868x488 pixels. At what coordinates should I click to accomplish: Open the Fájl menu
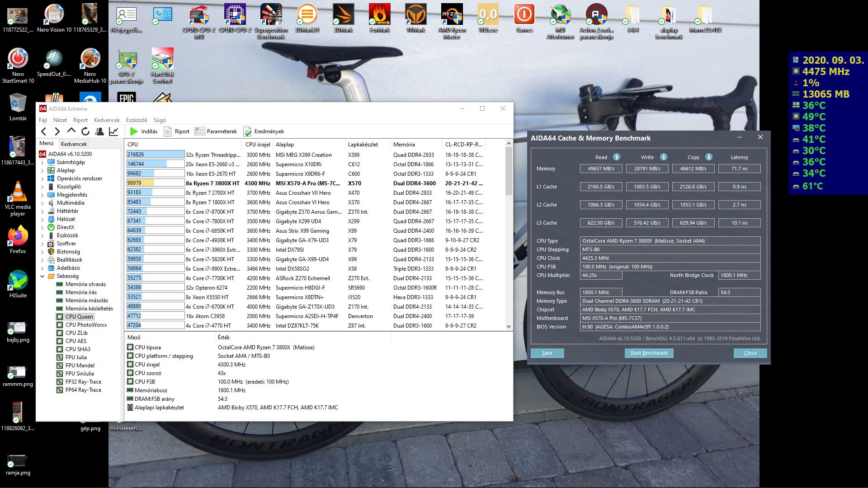(x=43, y=120)
